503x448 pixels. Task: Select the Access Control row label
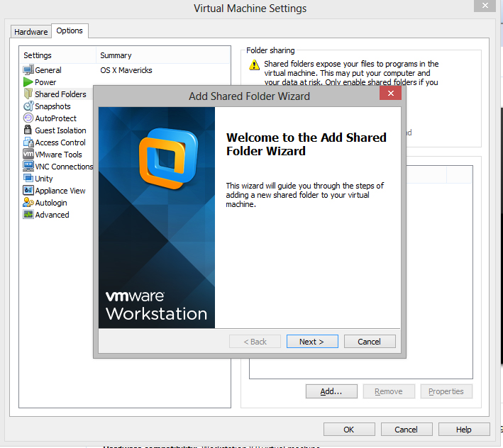[x=60, y=142]
